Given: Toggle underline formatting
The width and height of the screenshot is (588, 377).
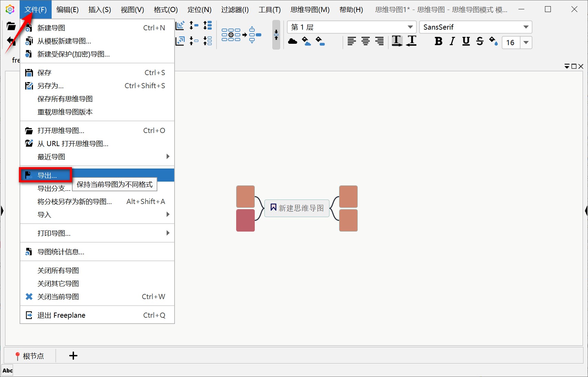Looking at the screenshot, I should (466, 41).
